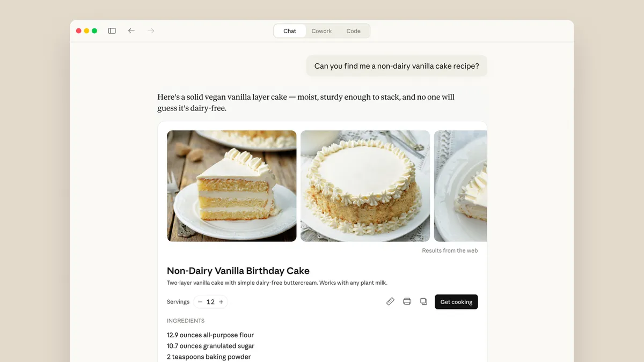644x362 pixels.
Task: Click the macOS green fullscreen window button
Action: point(94,31)
